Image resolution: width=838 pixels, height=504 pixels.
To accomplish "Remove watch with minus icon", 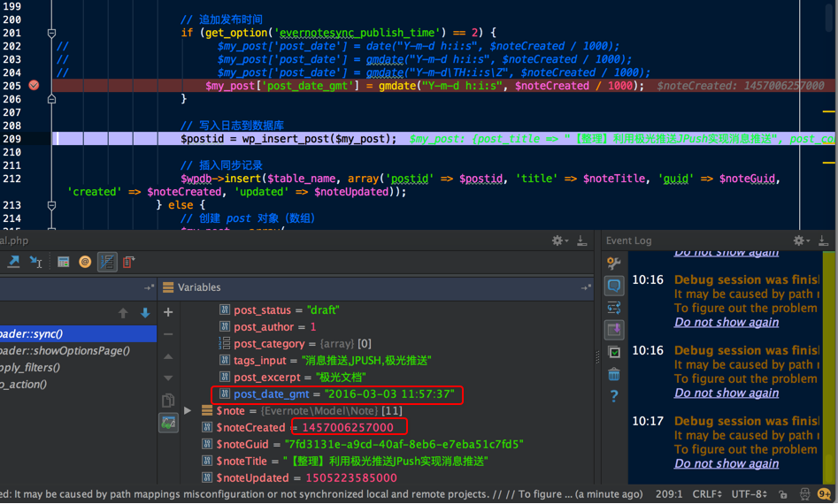I will pos(168,334).
